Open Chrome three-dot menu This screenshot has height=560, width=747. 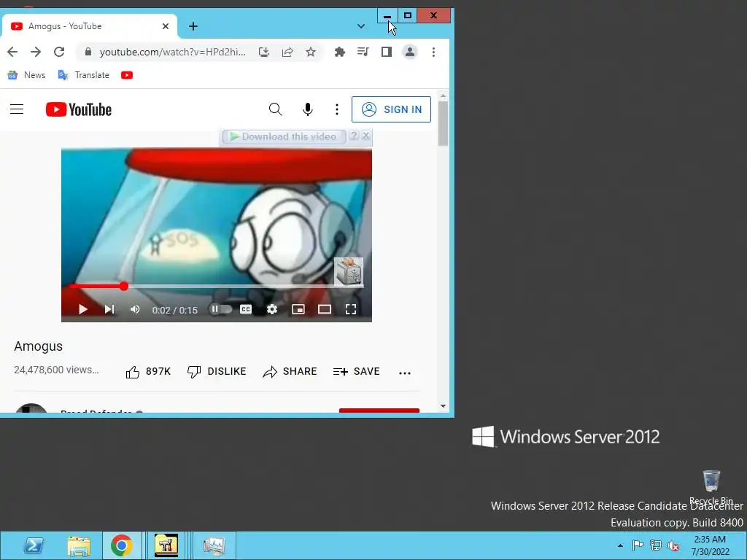click(433, 52)
